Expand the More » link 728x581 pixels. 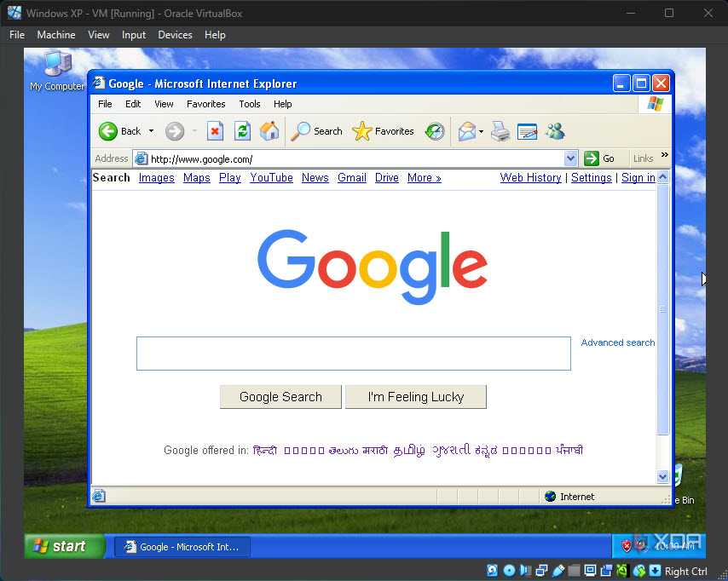click(x=425, y=178)
